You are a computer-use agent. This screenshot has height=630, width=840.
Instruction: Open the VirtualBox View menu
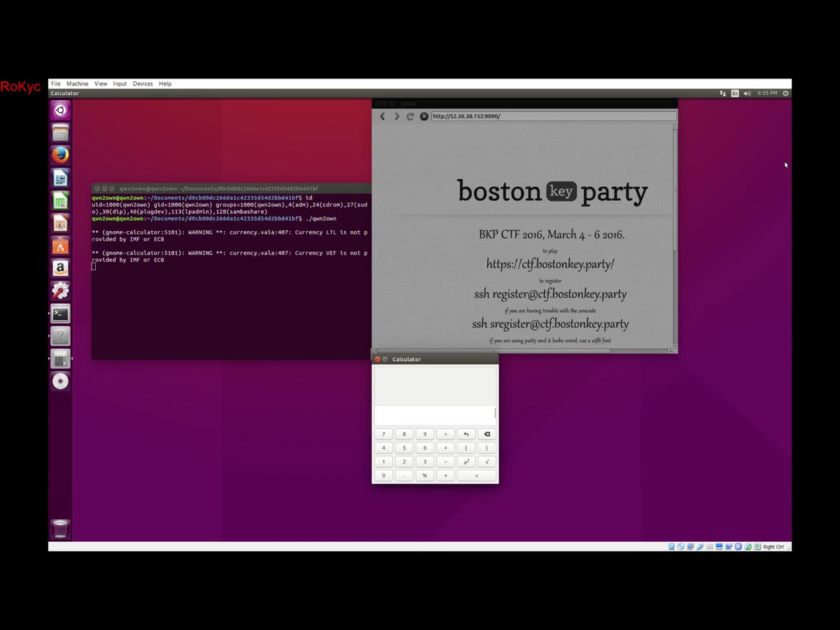point(101,83)
